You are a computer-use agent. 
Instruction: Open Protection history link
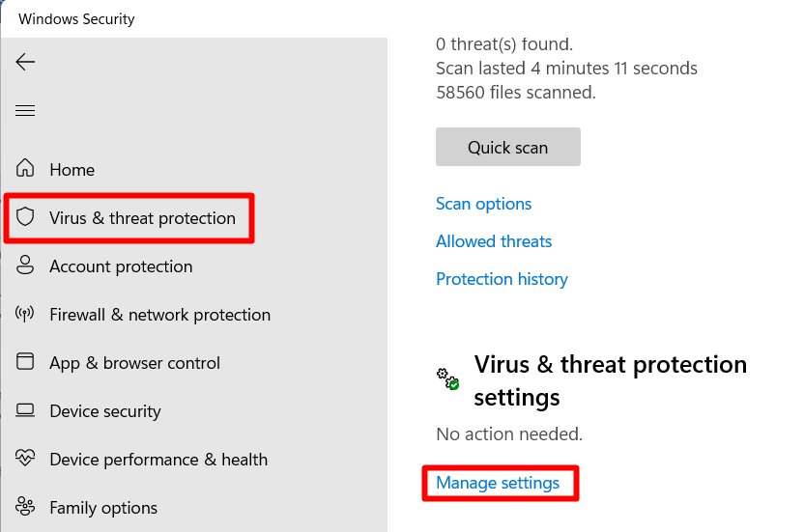(x=502, y=279)
